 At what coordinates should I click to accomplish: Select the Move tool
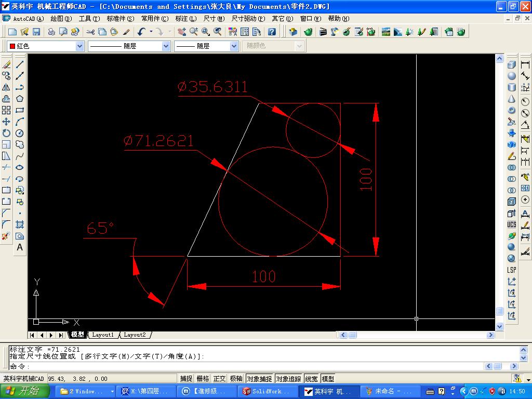point(6,122)
